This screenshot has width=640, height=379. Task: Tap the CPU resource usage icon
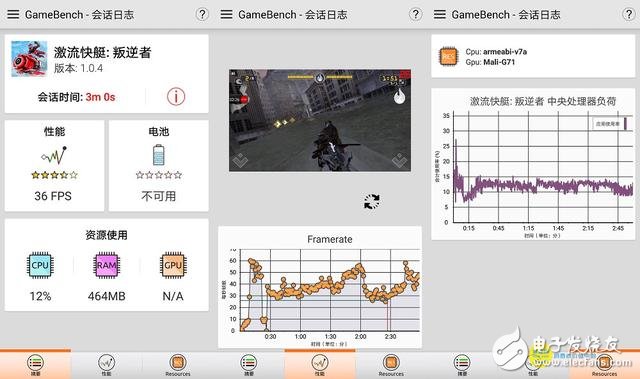(40, 265)
